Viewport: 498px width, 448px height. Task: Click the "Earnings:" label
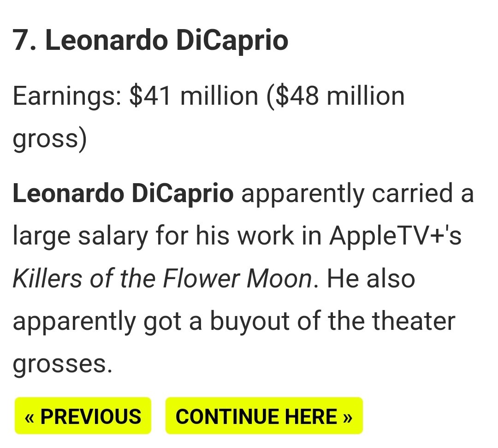click(x=67, y=97)
